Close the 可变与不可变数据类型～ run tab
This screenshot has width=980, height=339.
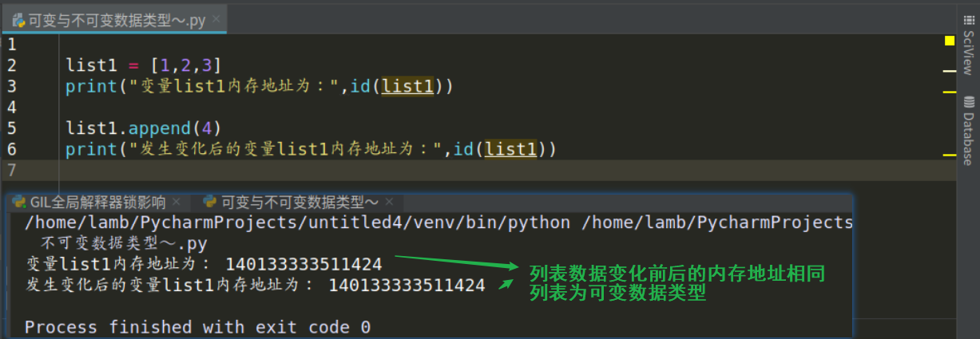pyautogui.click(x=388, y=202)
